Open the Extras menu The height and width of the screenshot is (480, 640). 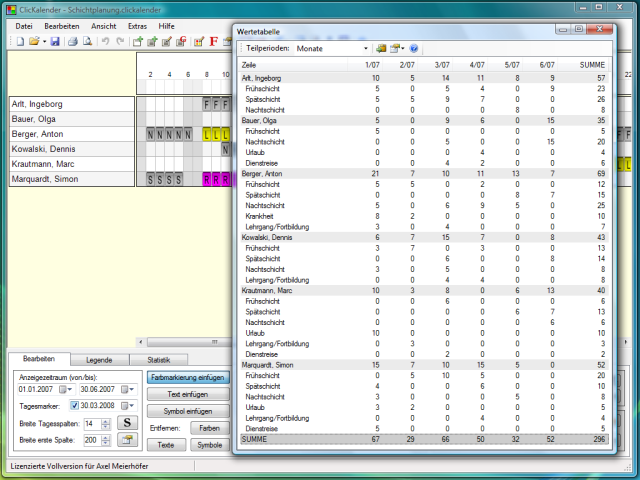[137, 24]
